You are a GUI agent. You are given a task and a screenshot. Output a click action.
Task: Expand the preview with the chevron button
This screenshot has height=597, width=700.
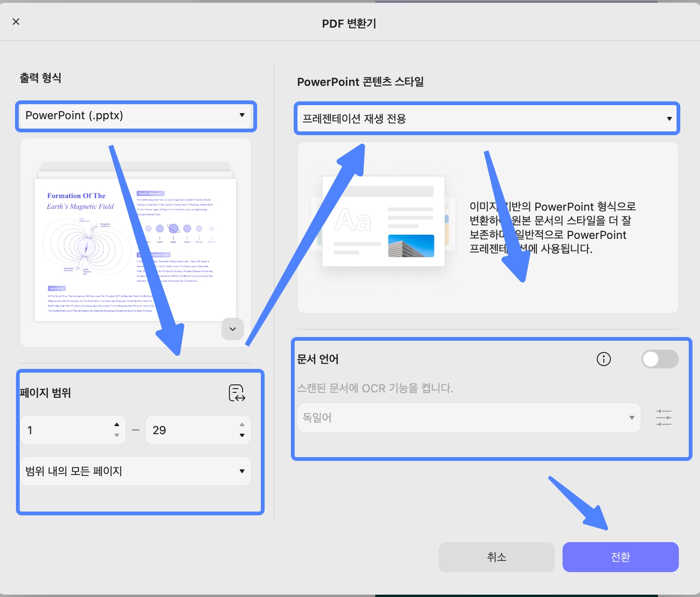[233, 329]
